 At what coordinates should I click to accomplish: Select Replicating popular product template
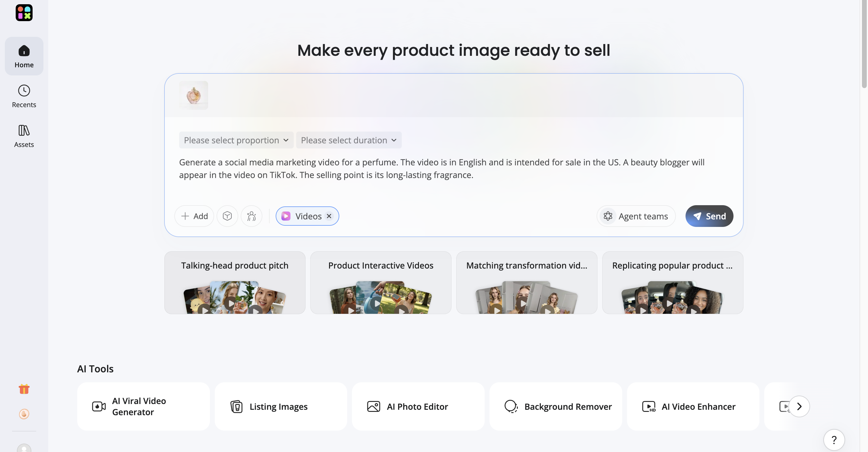[673, 282]
